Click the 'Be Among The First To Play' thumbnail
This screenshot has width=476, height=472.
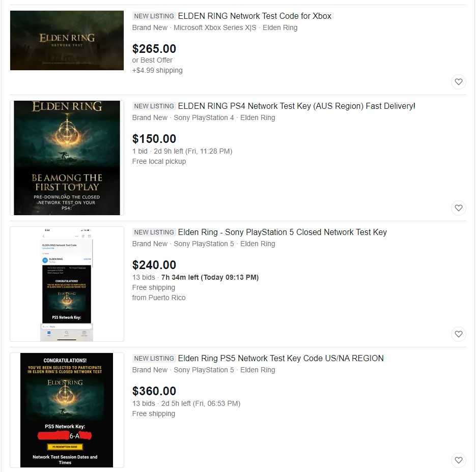point(67,158)
